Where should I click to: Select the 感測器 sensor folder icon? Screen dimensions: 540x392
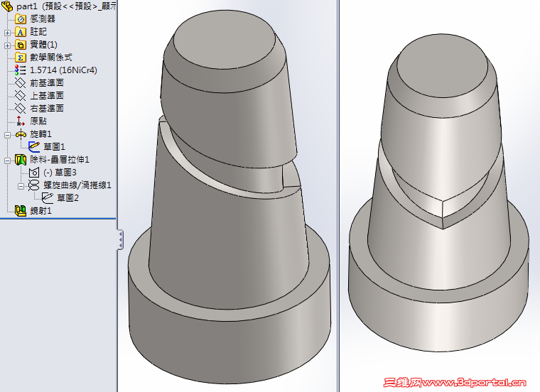(21, 19)
